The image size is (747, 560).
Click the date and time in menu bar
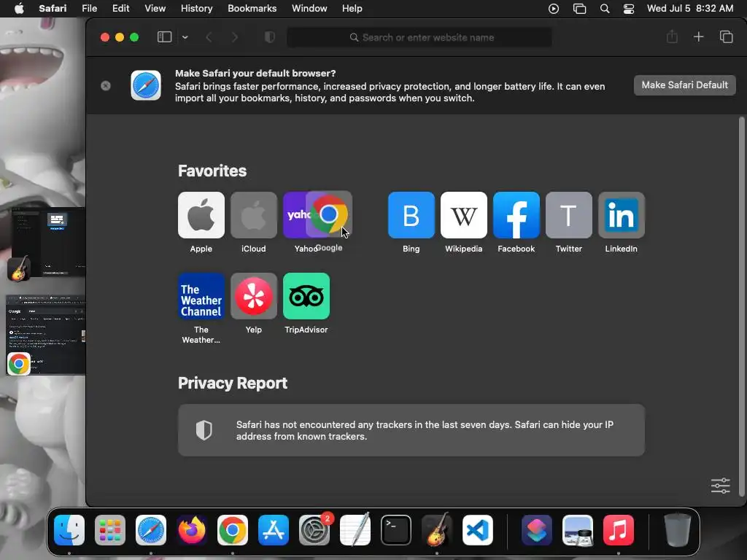[x=690, y=9]
